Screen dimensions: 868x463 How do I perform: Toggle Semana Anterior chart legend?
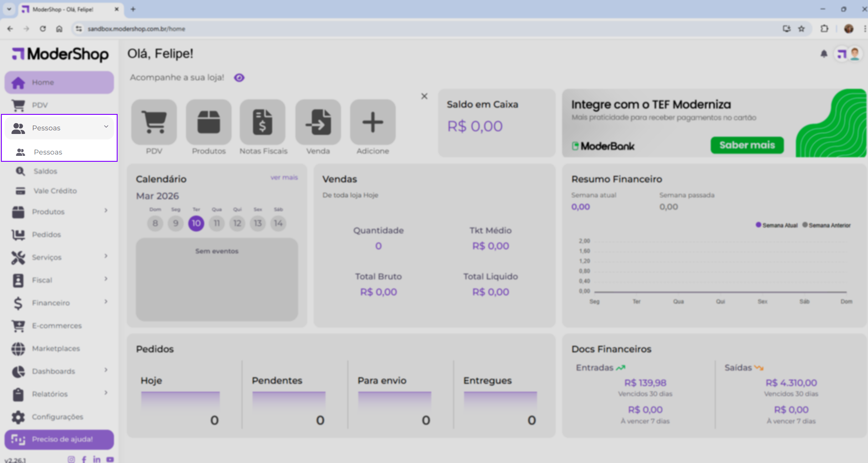pos(827,225)
